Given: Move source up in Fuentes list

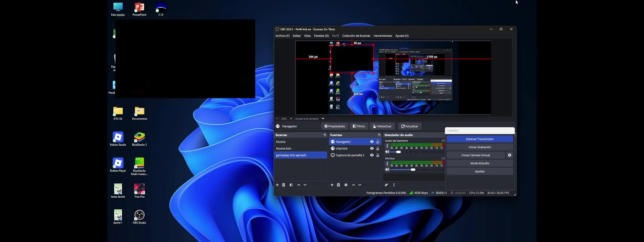Looking at the screenshot, I should (353, 185).
